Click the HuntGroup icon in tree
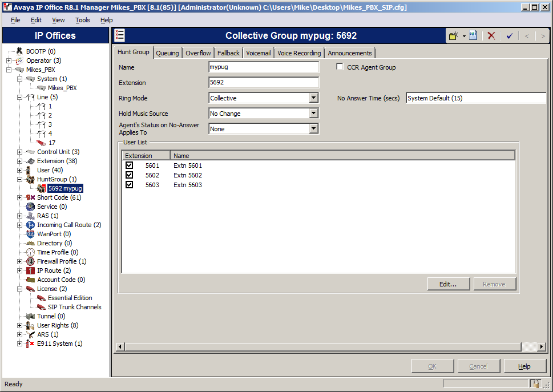The width and height of the screenshot is (553, 392). [x=30, y=179]
